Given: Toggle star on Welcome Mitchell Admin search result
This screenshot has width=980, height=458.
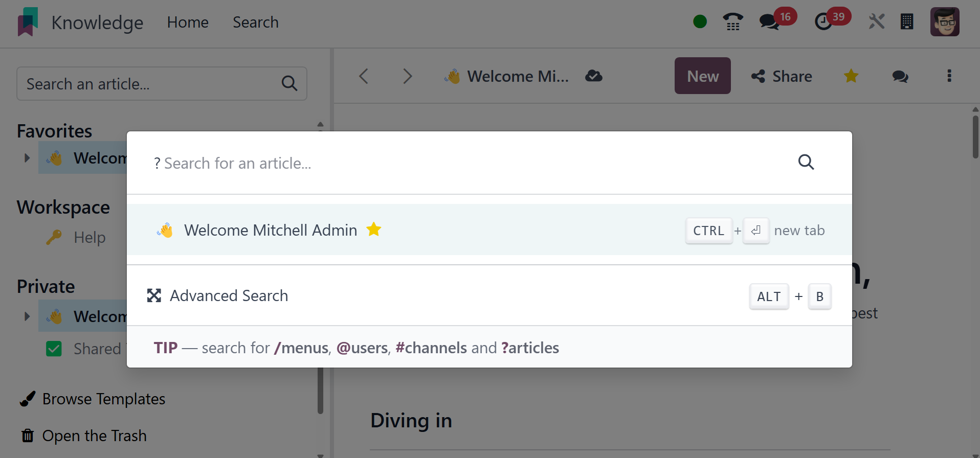Looking at the screenshot, I should (x=374, y=230).
